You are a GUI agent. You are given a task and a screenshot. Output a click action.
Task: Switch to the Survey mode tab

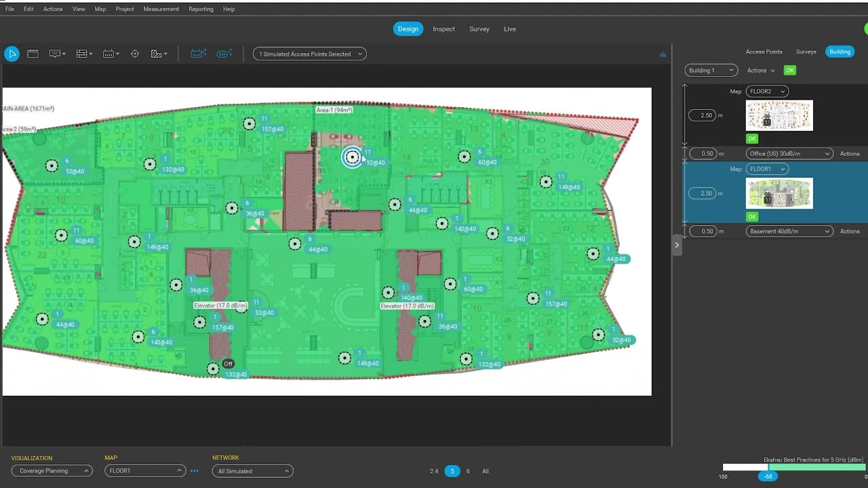[479, 29]
